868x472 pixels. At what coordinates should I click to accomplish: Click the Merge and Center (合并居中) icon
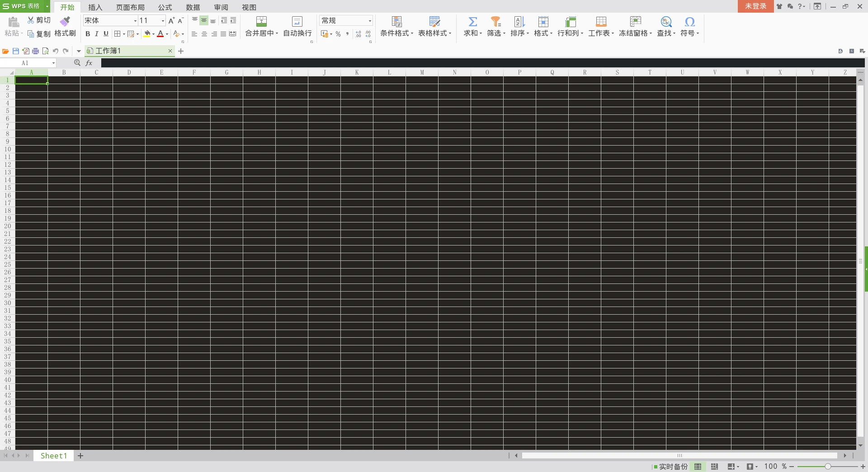click(261, 21)
